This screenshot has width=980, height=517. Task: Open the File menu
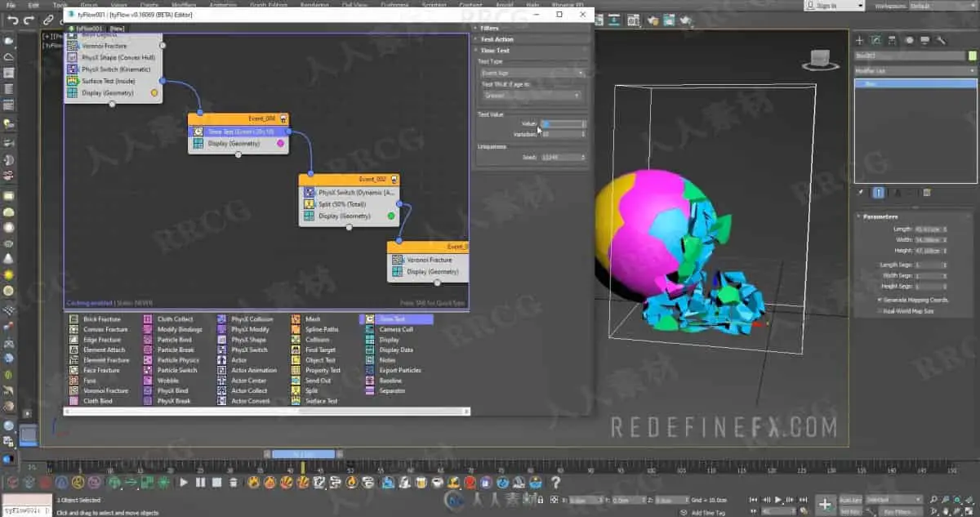pyautogui.click(x=11, y=5)
